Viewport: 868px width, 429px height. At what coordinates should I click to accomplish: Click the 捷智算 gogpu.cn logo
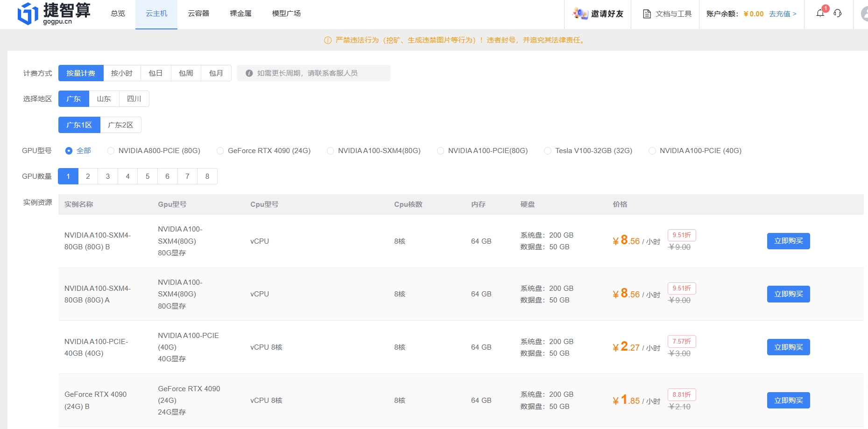54,13
